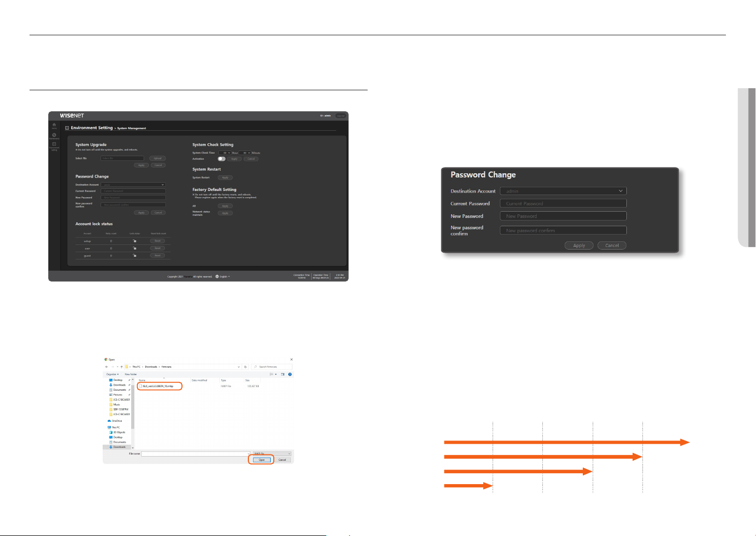Click the globe language icon in footer
The width and height of the screenshot is (756, 536).
(217, 277)
